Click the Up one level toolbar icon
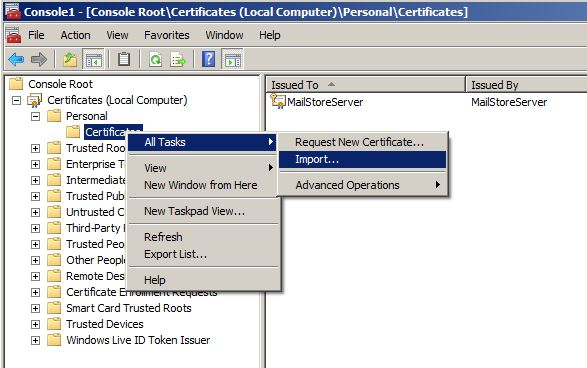587x368 pixels. tap(70, 59)
